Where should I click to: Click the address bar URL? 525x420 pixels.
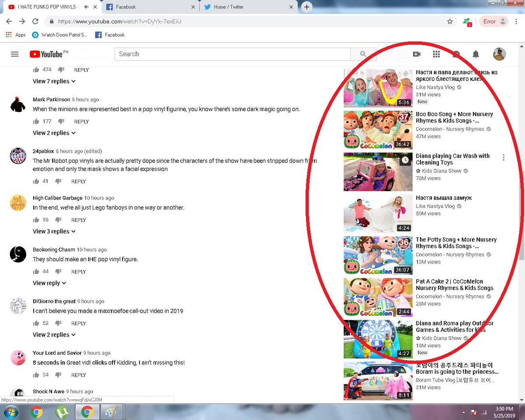point(119,21)
